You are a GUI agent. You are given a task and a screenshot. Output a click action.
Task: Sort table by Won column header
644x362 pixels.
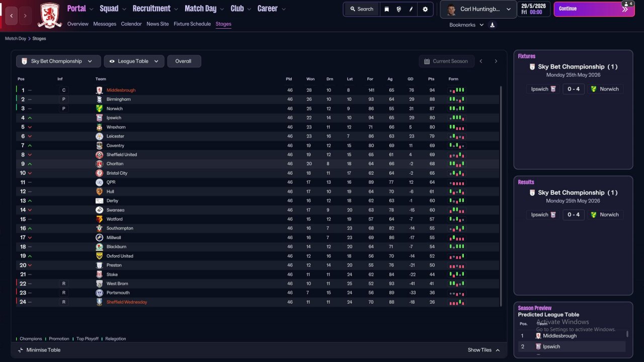click(x=310, y=79)
